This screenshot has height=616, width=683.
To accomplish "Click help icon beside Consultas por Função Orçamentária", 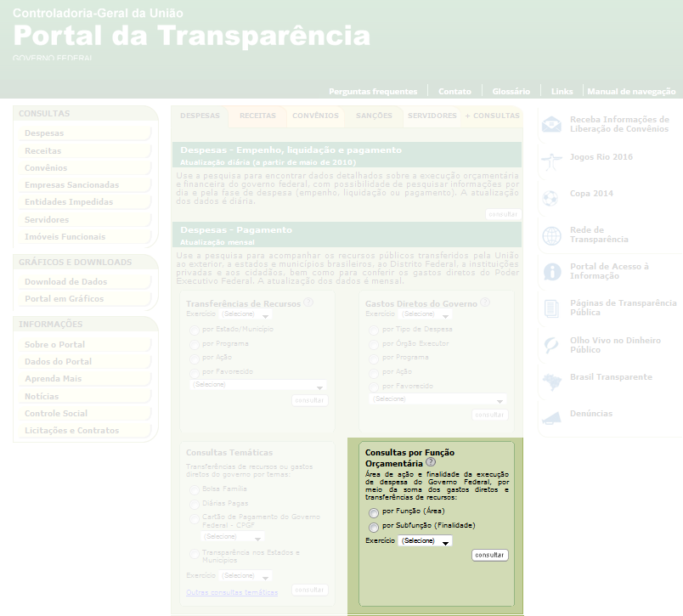I will 431,463.
